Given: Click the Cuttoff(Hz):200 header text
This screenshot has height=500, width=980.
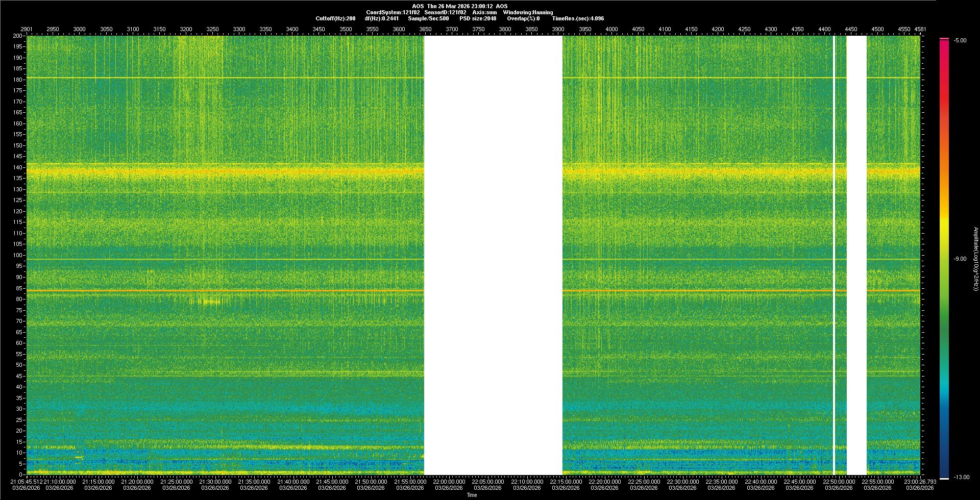Looking at the screenshot, I should point(335,18).
